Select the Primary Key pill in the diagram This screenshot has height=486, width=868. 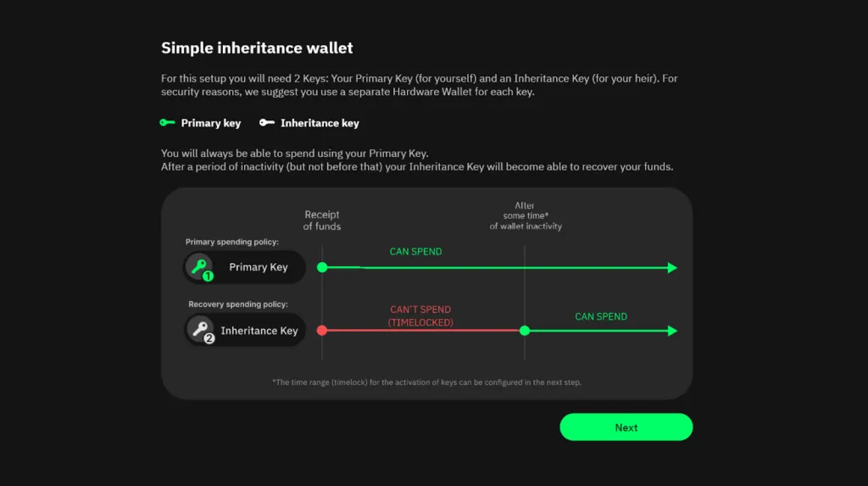[x=244, y=267]
